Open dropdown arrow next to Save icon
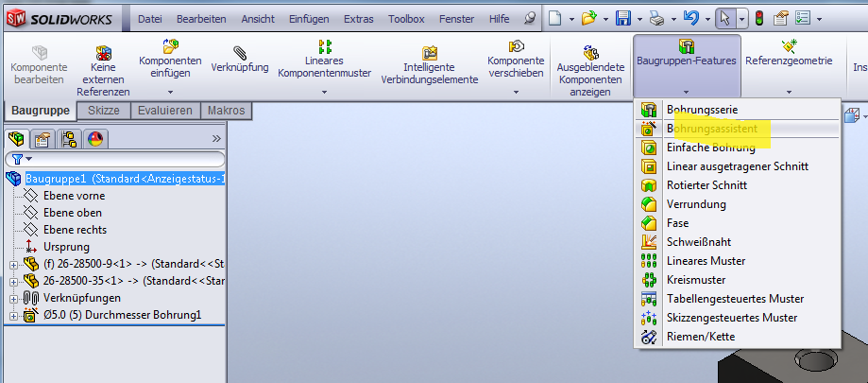The width and height of the screenshot is (868, 383). tap(640, 20)
